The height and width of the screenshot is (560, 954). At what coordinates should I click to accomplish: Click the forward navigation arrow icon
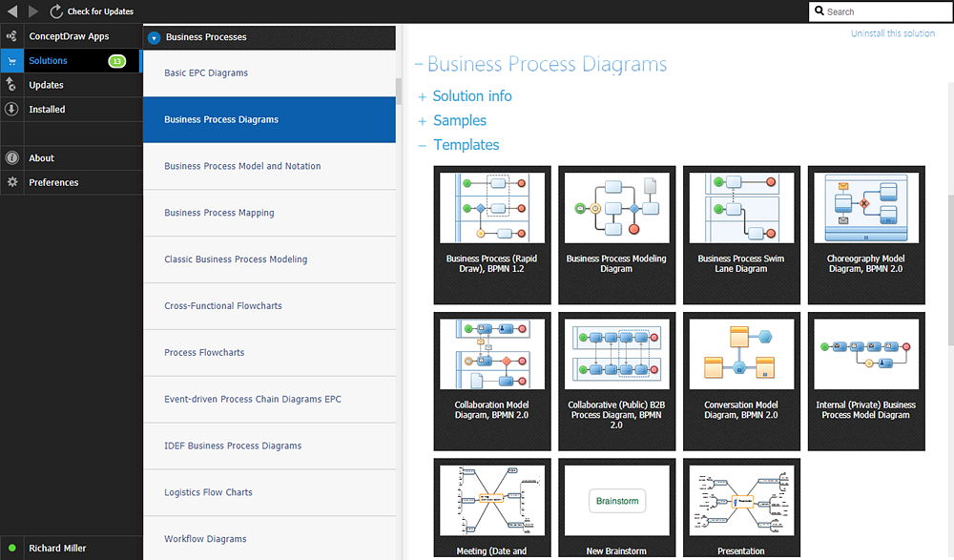(x=33, y=11)
